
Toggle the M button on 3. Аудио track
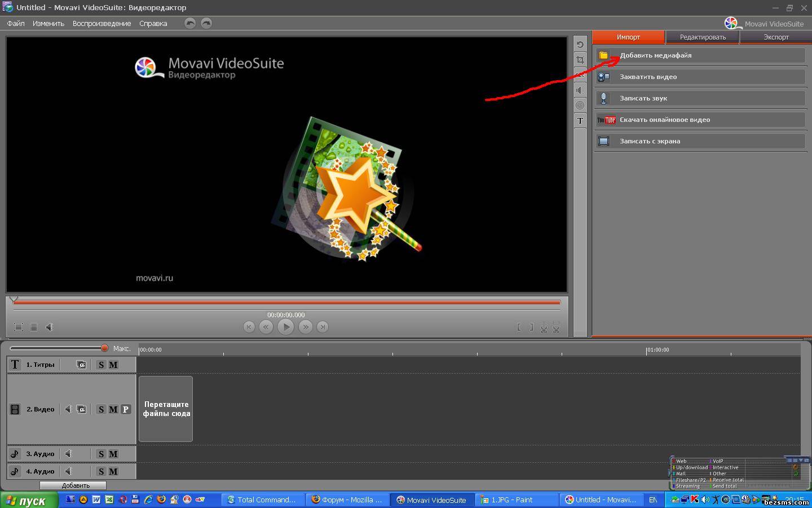[x=113, y=454]
